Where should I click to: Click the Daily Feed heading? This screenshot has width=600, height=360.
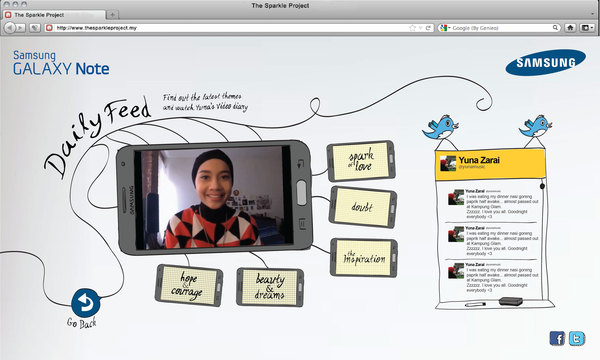tap(98, 137)
